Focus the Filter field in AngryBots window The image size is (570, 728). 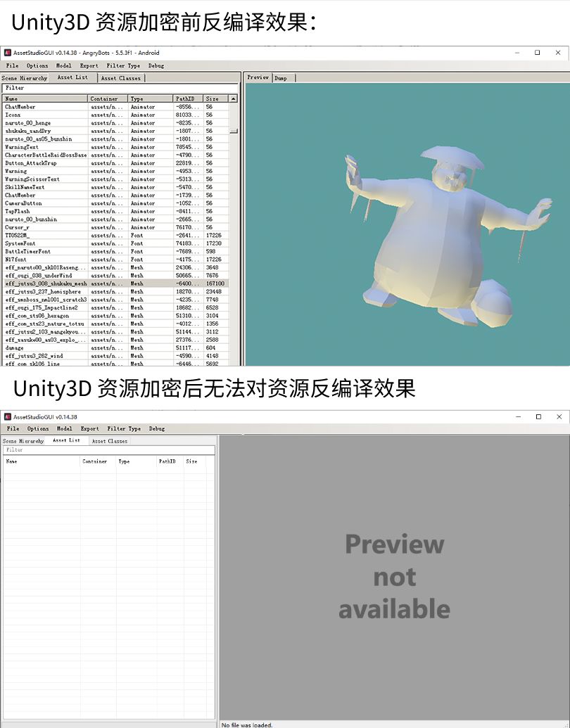click(120, 88)
